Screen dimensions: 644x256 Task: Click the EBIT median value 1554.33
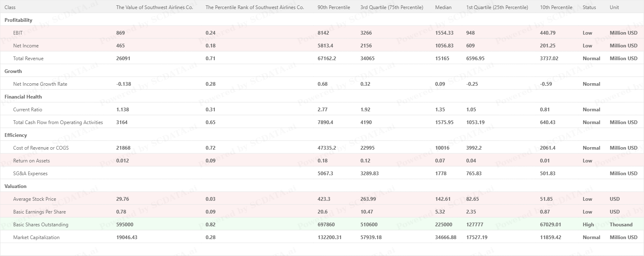tap(444, 33)
